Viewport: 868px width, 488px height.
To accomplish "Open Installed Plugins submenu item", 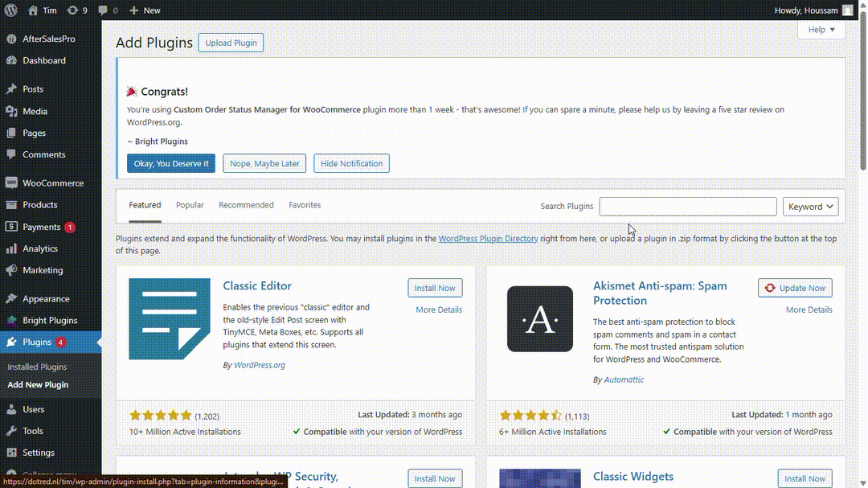I will pyautogui.click(x=37, y=367).
